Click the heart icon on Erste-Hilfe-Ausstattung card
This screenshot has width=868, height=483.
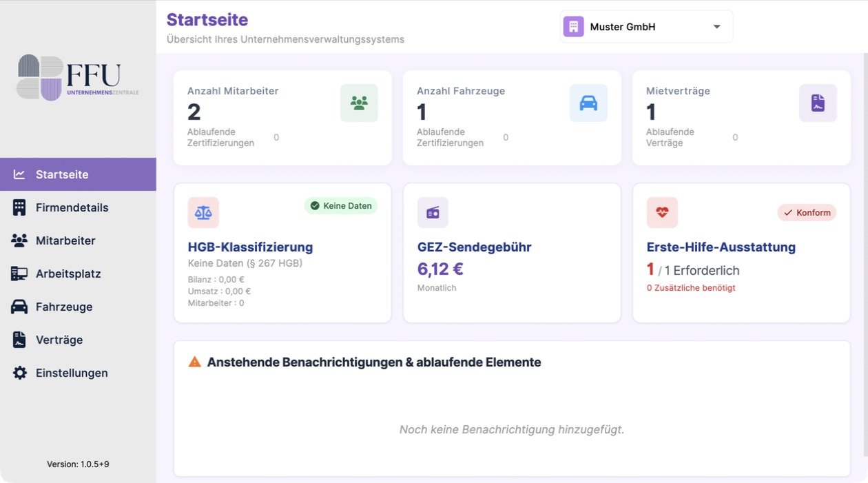[662, 212]
